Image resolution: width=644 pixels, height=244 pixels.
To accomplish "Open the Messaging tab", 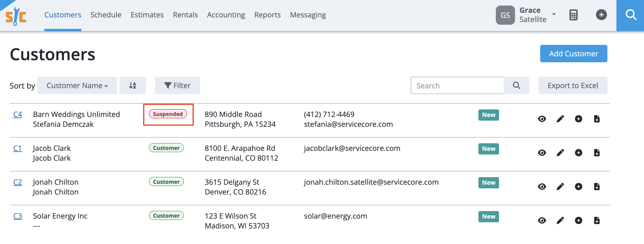I will [308, 15].
